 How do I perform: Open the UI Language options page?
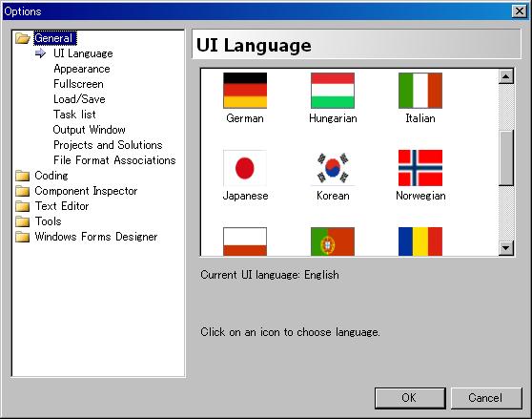coord(83,53)
